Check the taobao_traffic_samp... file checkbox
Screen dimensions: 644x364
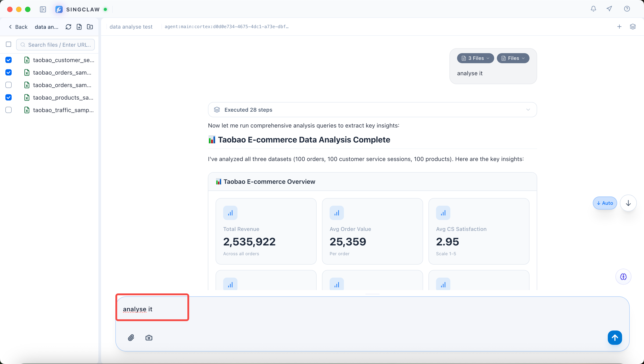(8, 110)
